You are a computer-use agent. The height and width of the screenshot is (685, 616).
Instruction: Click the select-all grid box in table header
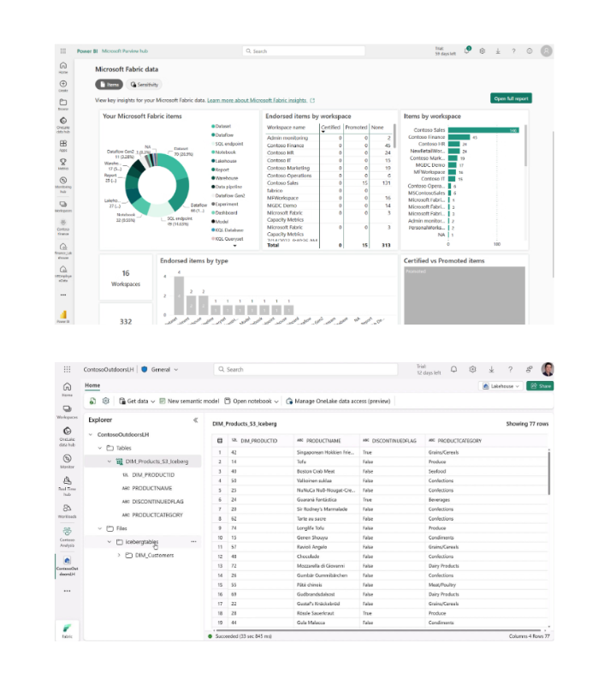click(x=219, y=440)
